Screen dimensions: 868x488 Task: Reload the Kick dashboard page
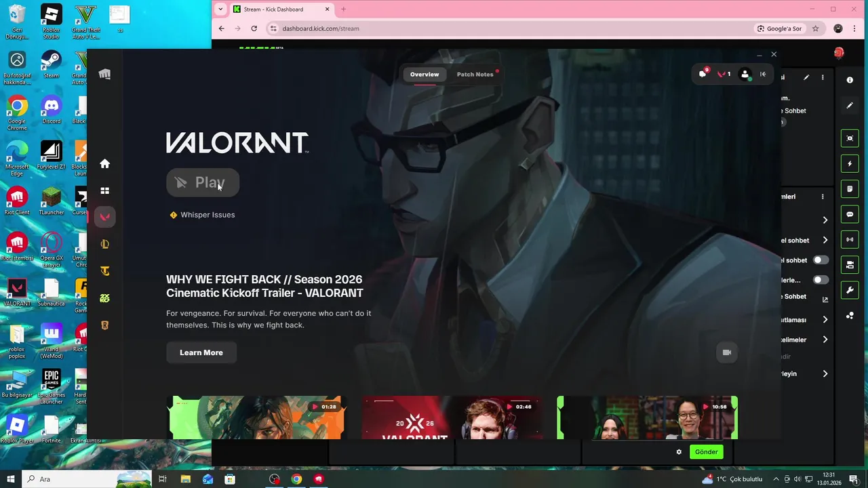click(254, 28)
